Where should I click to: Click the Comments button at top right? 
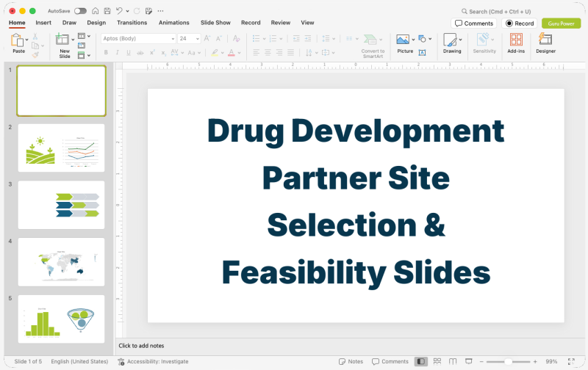473,23
